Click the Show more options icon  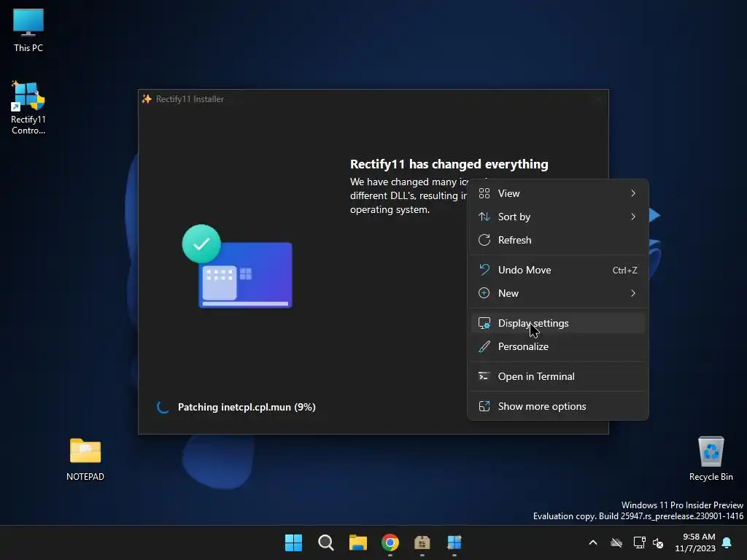pyautogui.click(x=484, y=406)
